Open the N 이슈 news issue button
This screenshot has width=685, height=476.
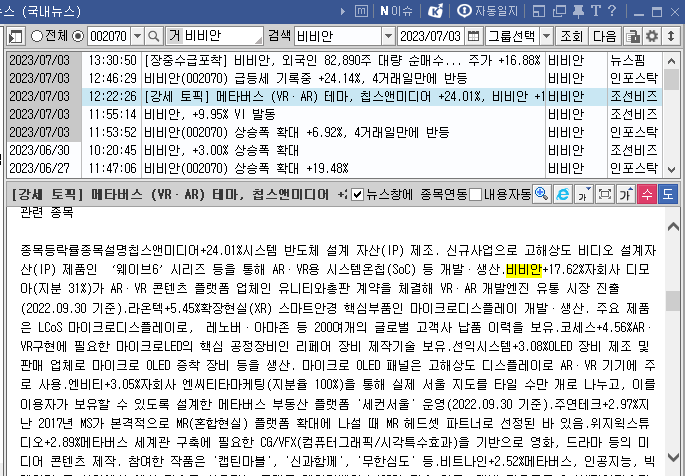[x=396, y=11]
